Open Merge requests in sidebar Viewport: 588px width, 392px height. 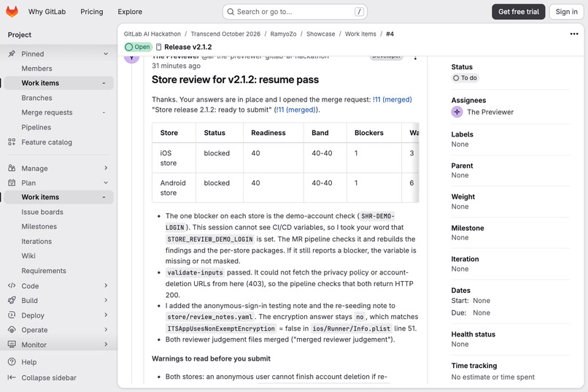[47, 112]
